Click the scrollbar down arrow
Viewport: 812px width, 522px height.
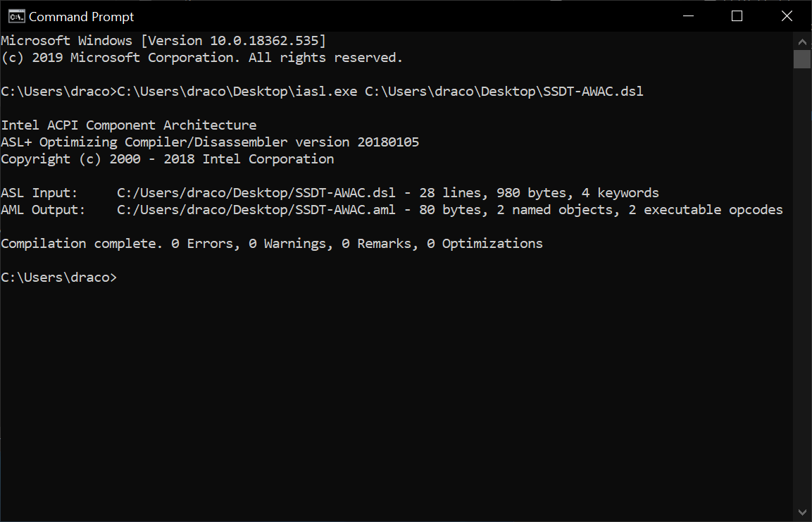(x=802, y=512)
